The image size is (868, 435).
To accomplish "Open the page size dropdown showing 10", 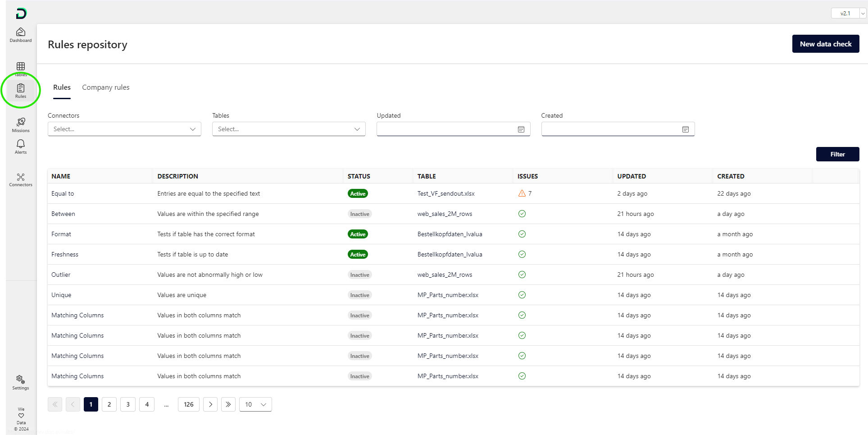I will point(255,404).
